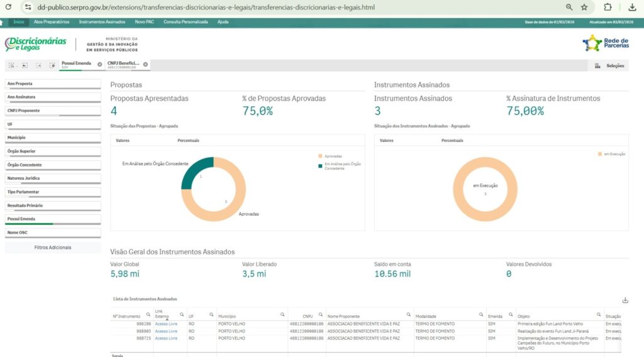Remove the Possui Emenda selection filter
The width and height of the screenshot is (644, 357).
point(99,64)
